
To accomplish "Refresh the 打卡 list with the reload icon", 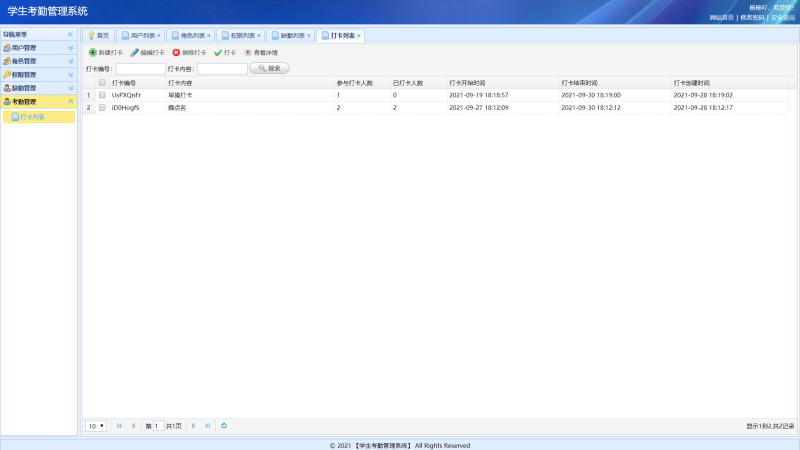I will [224, 426].
